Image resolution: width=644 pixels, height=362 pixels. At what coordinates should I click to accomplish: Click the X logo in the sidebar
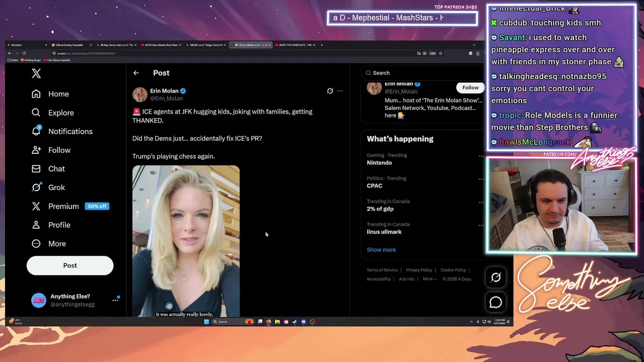(36, 73)
